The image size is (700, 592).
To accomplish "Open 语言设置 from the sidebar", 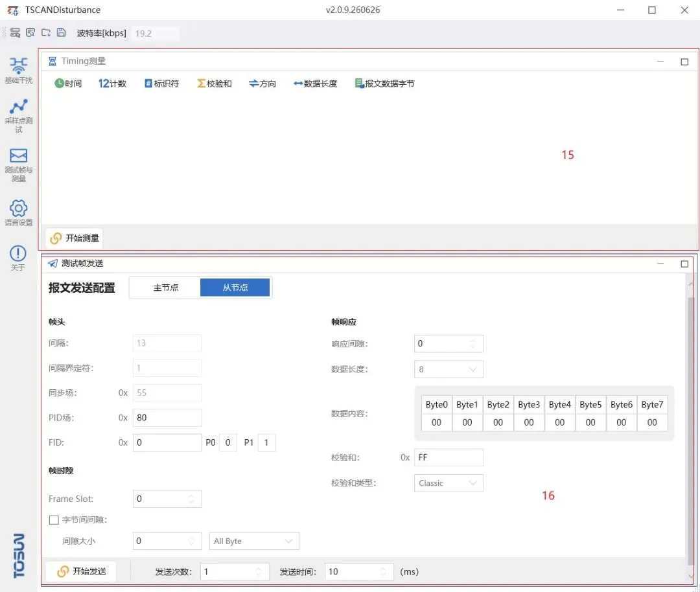I will pyautogui.click(x=18, y=213).
